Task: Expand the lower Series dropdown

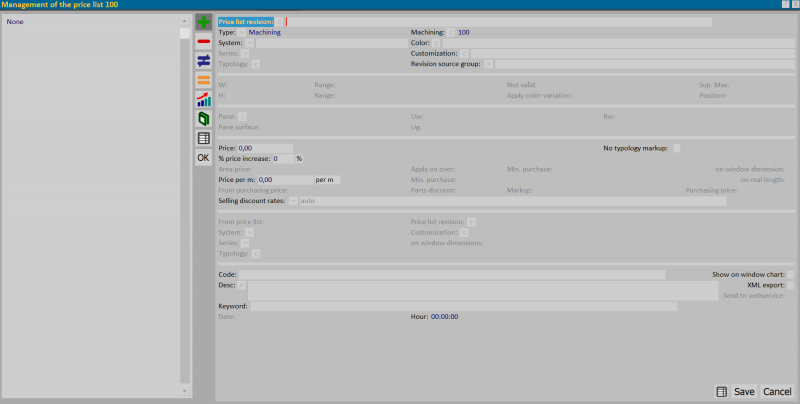Action: pos(245,243)
